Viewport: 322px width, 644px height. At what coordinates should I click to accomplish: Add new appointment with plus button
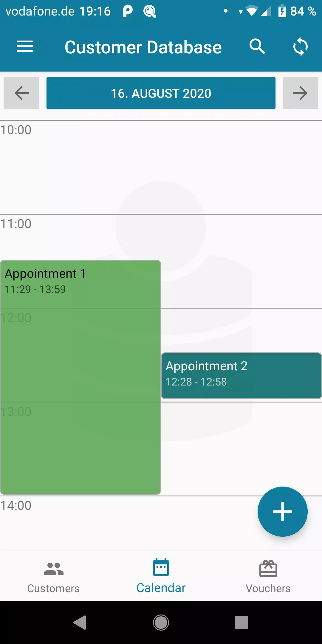pyautogui.click(x=283, y=512)
